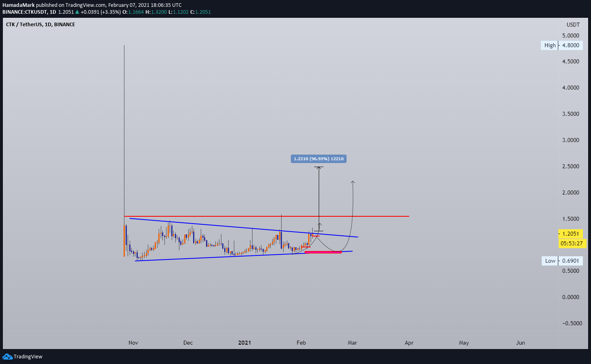Click the Dec label on the time axis
This screenshot has width=591, height=364.
coord(188,343)
